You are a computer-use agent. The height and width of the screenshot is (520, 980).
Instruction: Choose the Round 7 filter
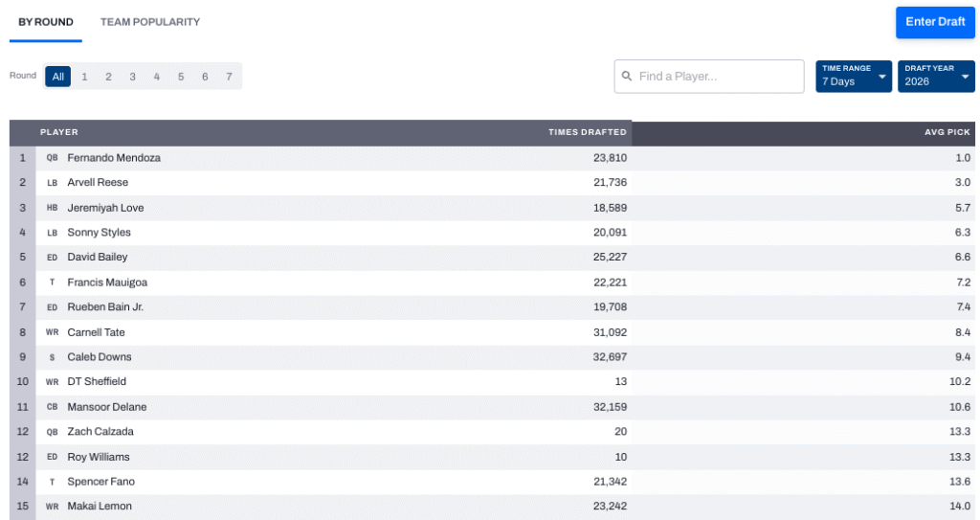click(229, 77)
